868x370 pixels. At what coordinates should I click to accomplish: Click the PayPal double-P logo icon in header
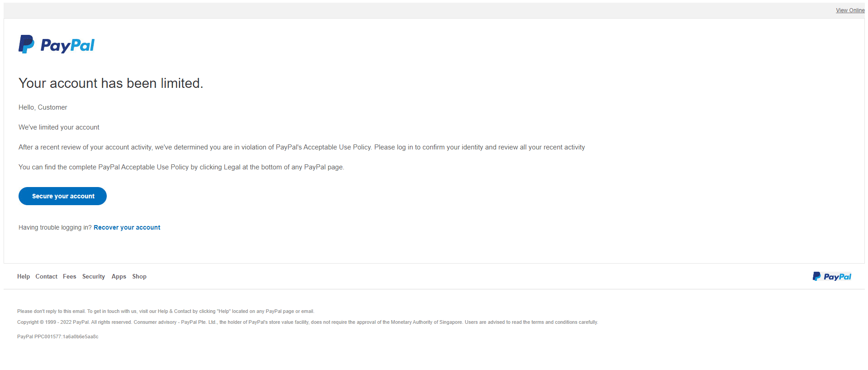click(x=26, y=44)
